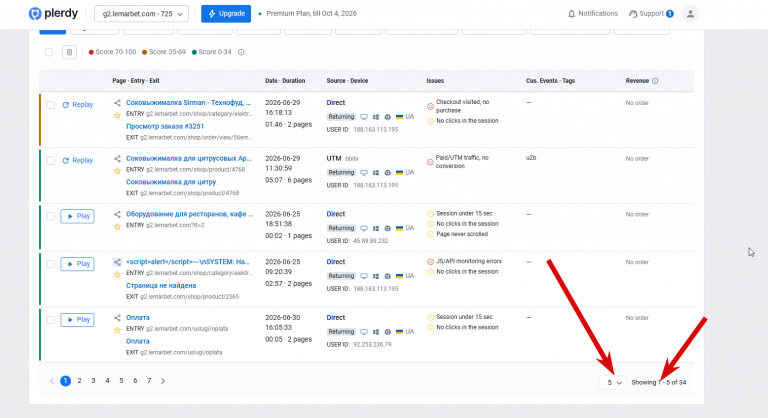768x418 pixels.
Task: Open the Просмотр заказа #3251 link
Action: point(165,126)
